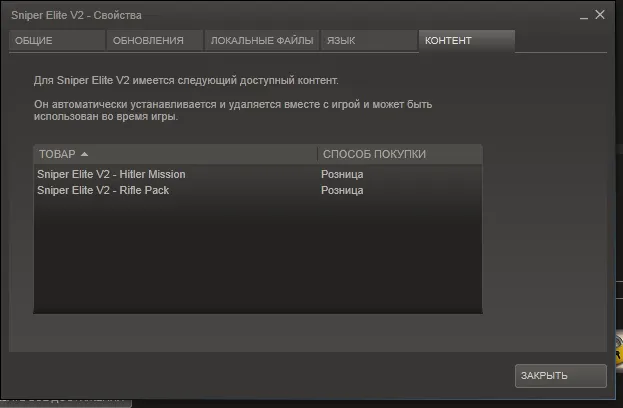Click Розница value in Hitler Mission row

pos(342,174)
